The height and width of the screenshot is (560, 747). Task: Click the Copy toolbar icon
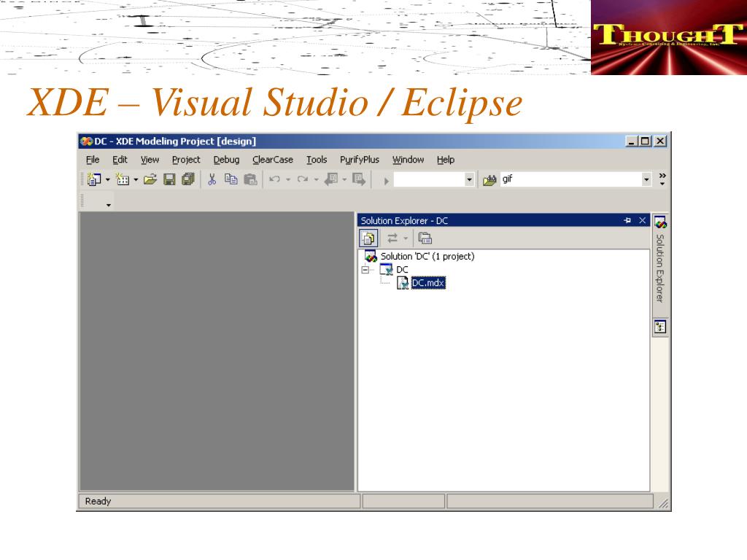(231, 179)
